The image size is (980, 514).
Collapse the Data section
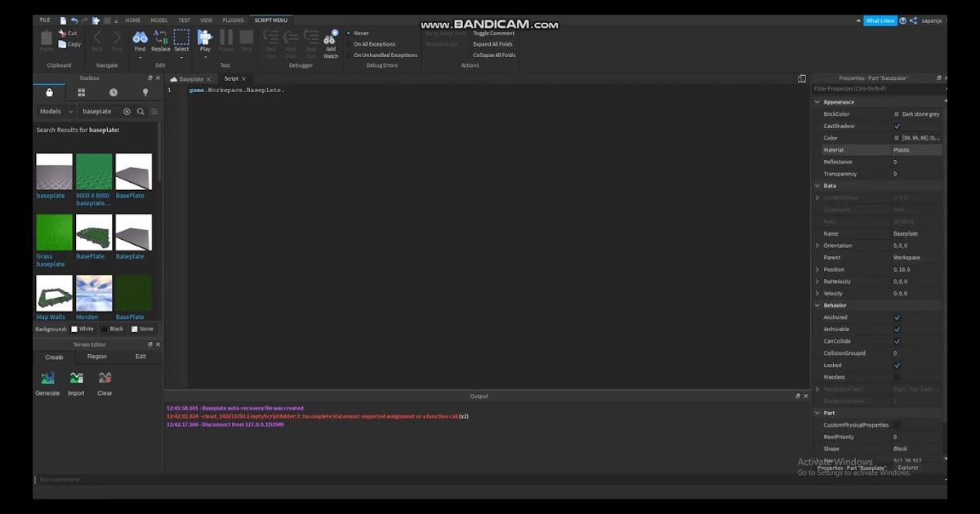[x=817, y=186]
